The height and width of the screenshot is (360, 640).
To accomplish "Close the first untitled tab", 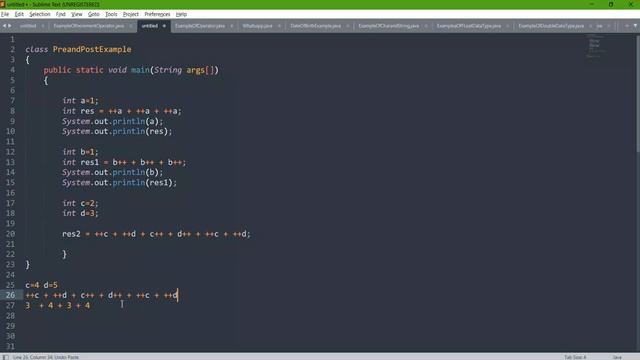I will coord(42,26).
